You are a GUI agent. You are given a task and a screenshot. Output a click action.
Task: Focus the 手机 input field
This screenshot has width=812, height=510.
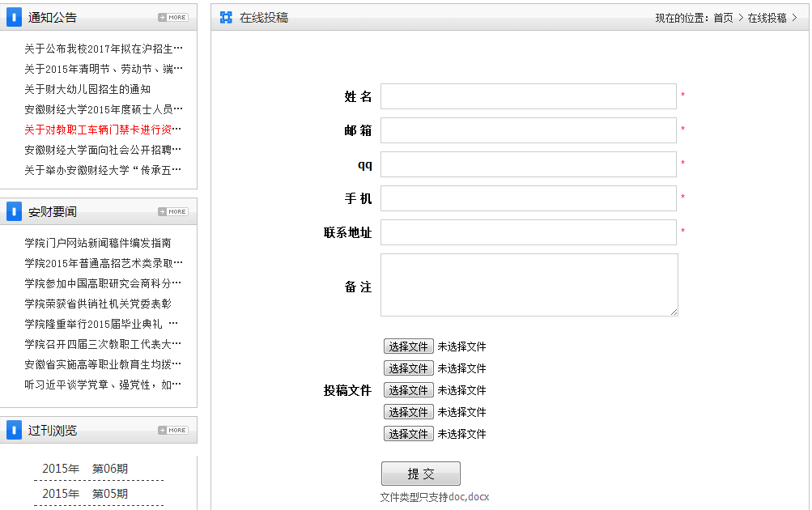[528, 198]
